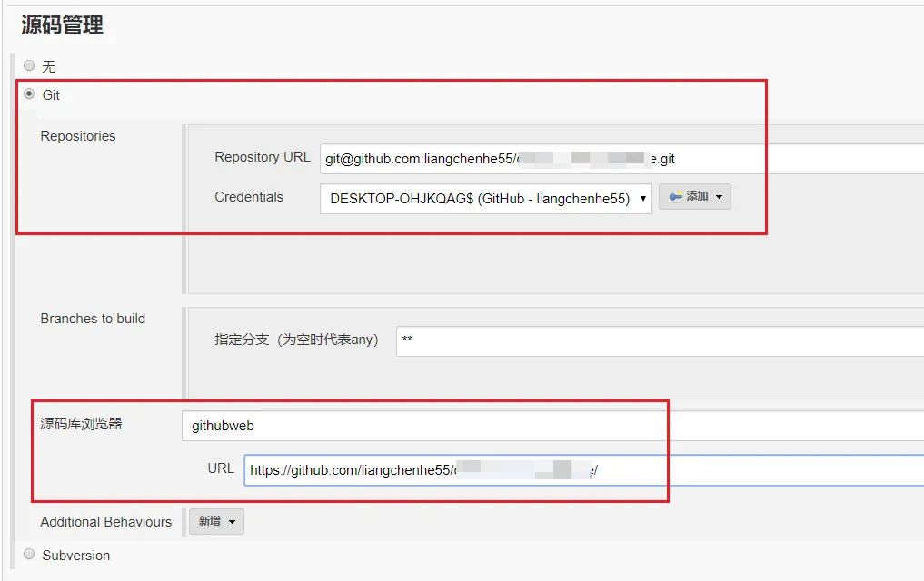Click the Additional Behaviours label
Viewport: 924px width, 581px height.
(x=105, y=522)
